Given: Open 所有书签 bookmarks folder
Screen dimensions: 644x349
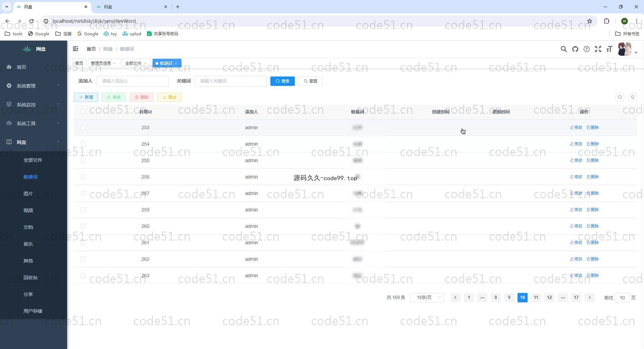Looking at the screenshot, I should (627, 34).
